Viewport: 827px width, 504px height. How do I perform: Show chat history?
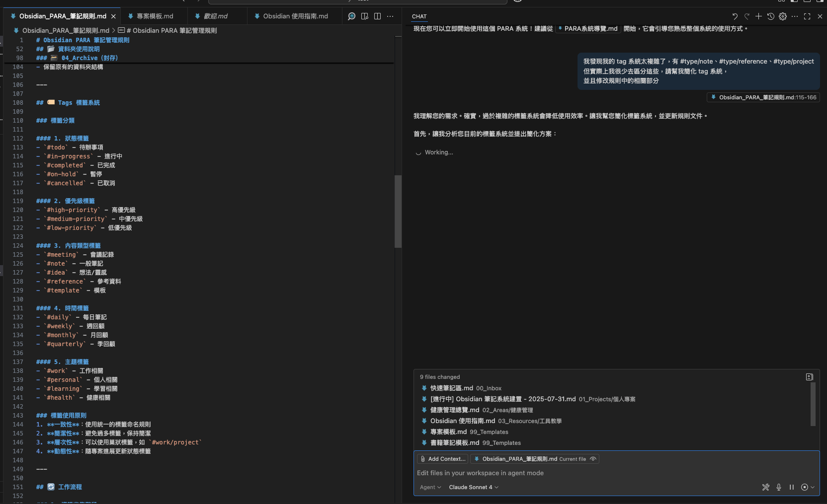point(770,16)
